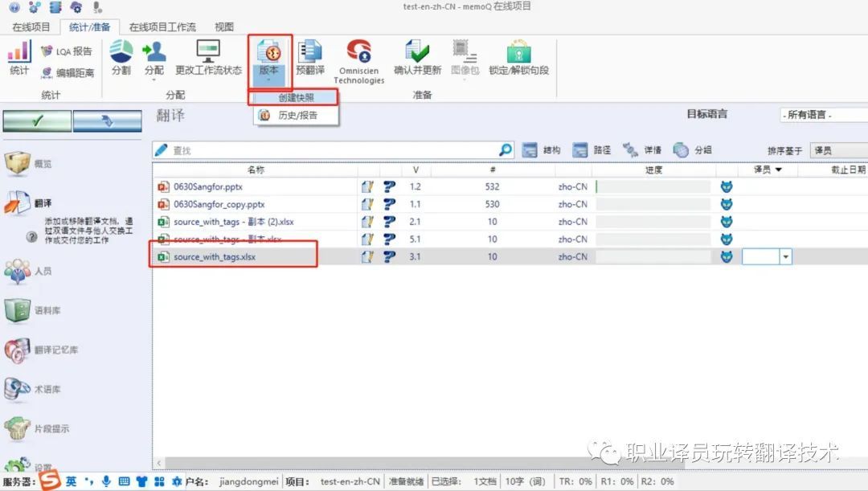Open the 目标语言 所有语言 dropdown

pos(824,115)
